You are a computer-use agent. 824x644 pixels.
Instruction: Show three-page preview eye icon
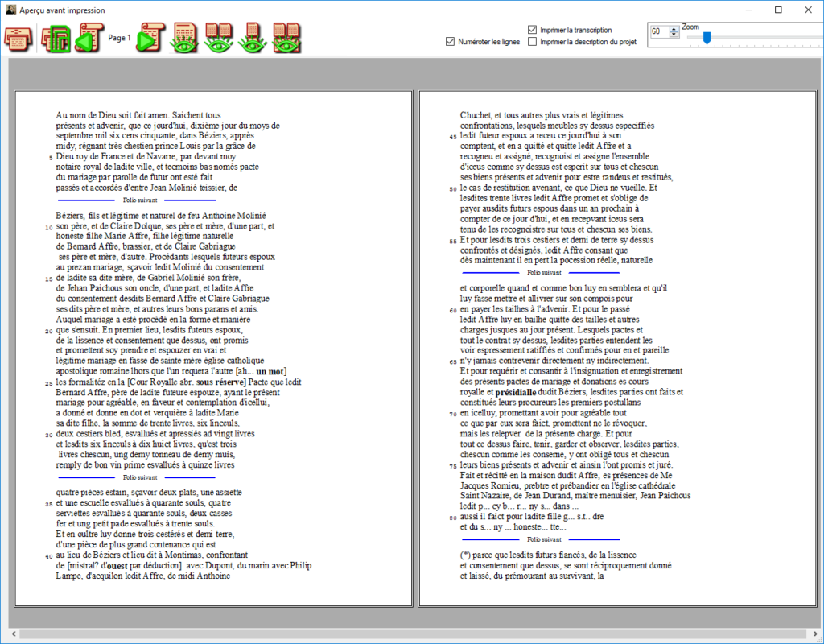click(252, 39)
